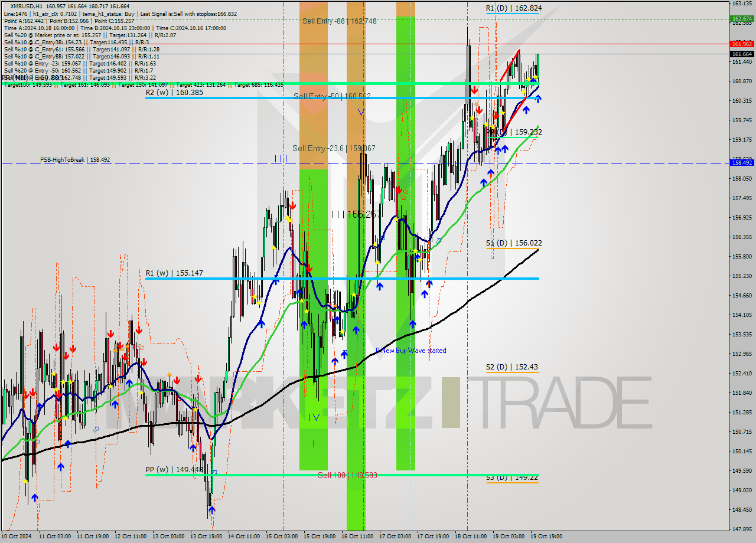Click the 'Sell Entry -23.6 | 159.067' label
Viewport: 756px width, 543px height.
[334, 148]
